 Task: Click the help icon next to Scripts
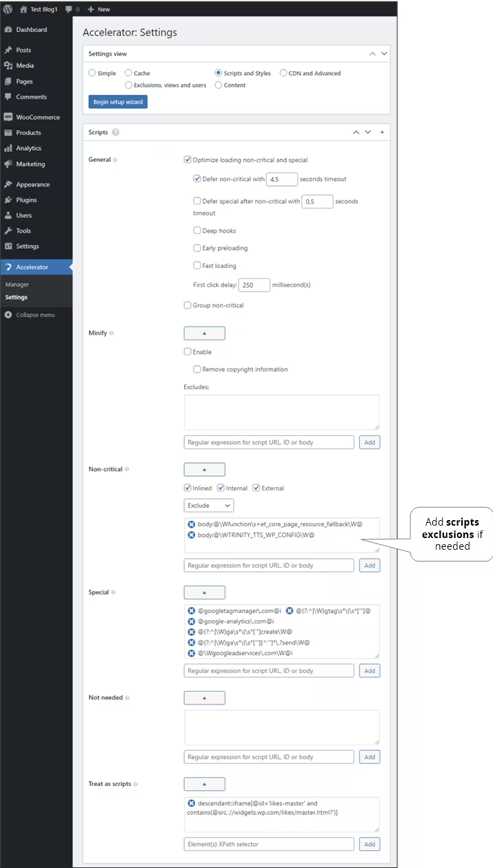115,132
